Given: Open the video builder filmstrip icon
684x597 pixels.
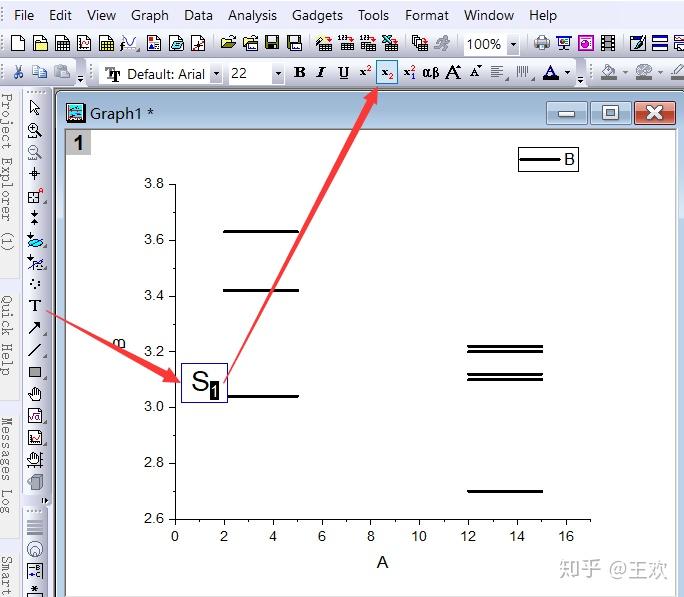Looking at the screenshot, I should tap(608, 43).
